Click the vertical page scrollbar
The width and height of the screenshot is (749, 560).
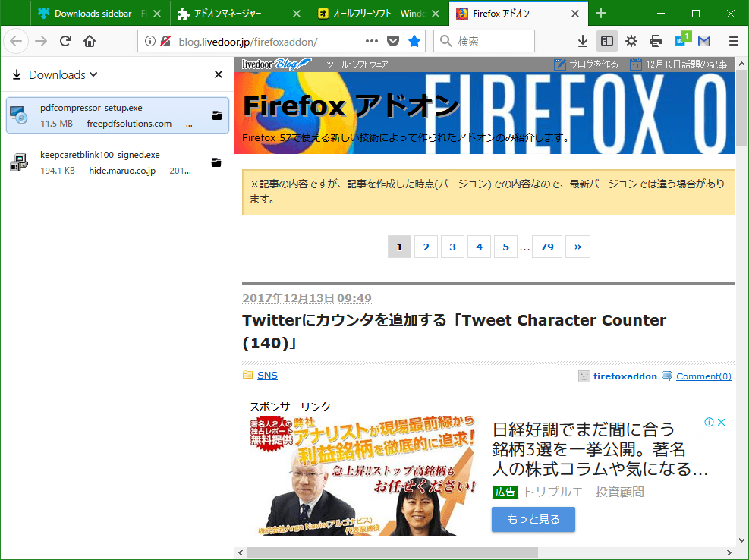[741, 108]
